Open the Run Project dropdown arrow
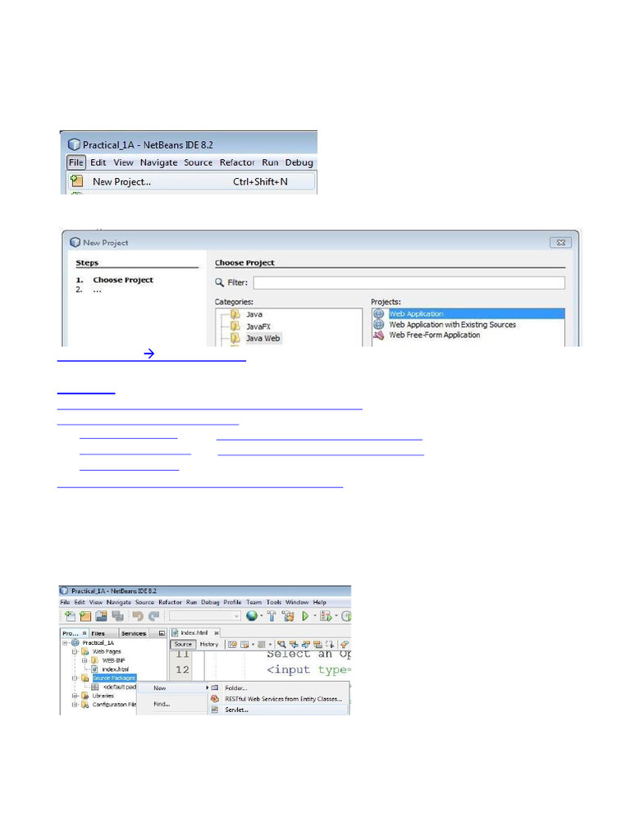This screenshot has width=630, height=840. click(314, 616)
